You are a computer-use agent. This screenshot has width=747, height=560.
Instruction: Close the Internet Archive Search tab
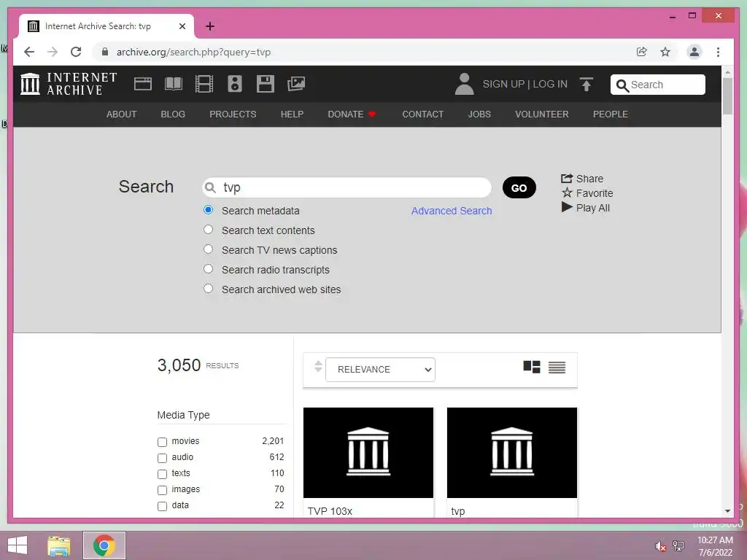[182, 26]
